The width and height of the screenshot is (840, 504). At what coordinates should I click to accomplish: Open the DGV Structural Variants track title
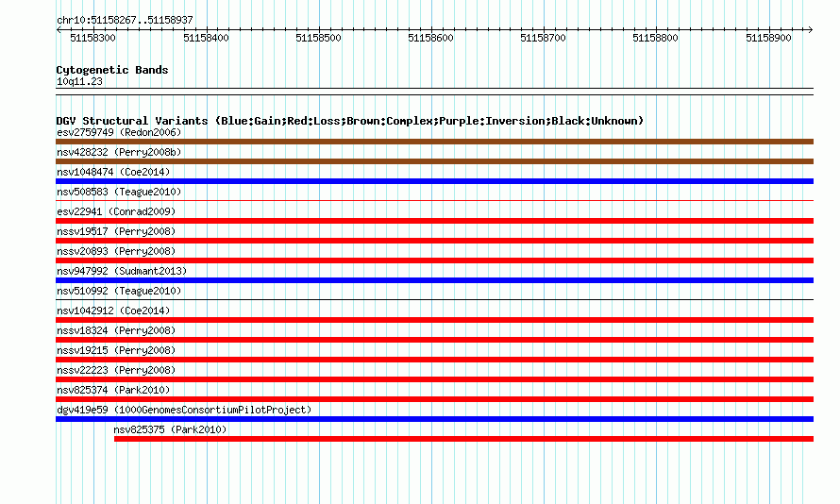pyautogui.click(x=350, y=121)
